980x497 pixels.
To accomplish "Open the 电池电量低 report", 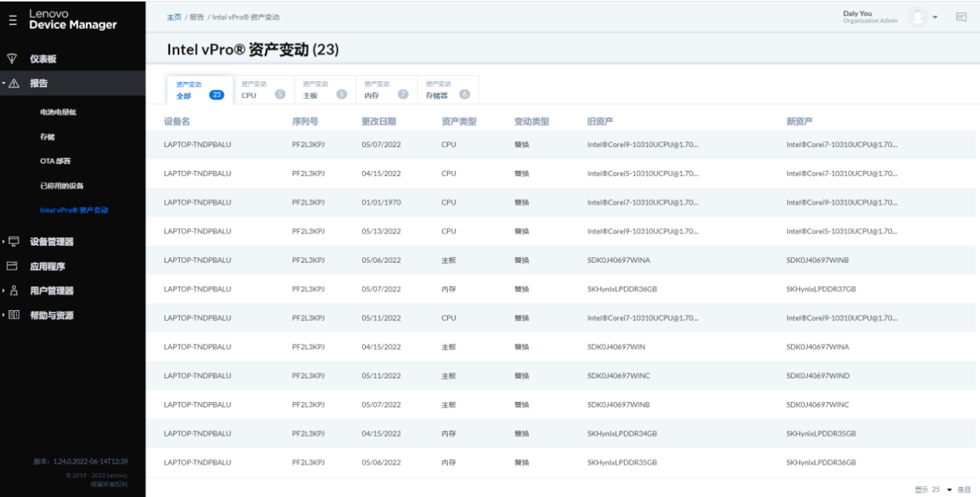I will [59, 112].
